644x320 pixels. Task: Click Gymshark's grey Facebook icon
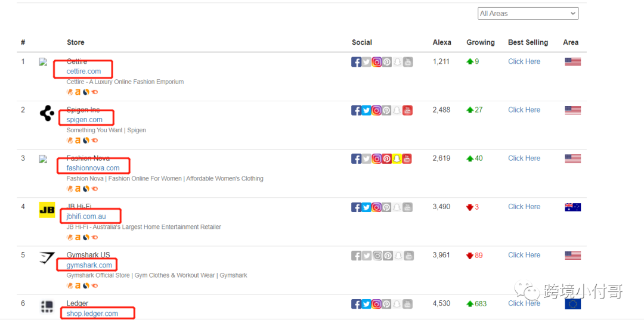tap(357, 256)
